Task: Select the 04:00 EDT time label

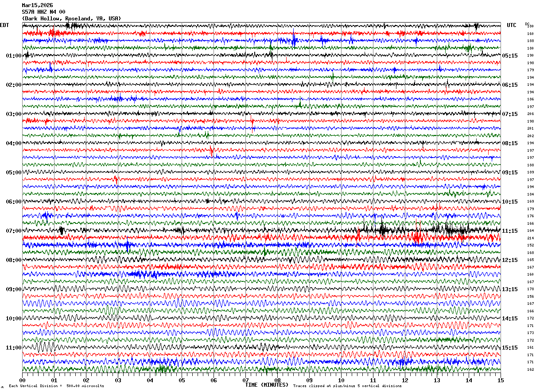Action: [x=14, y=143]
